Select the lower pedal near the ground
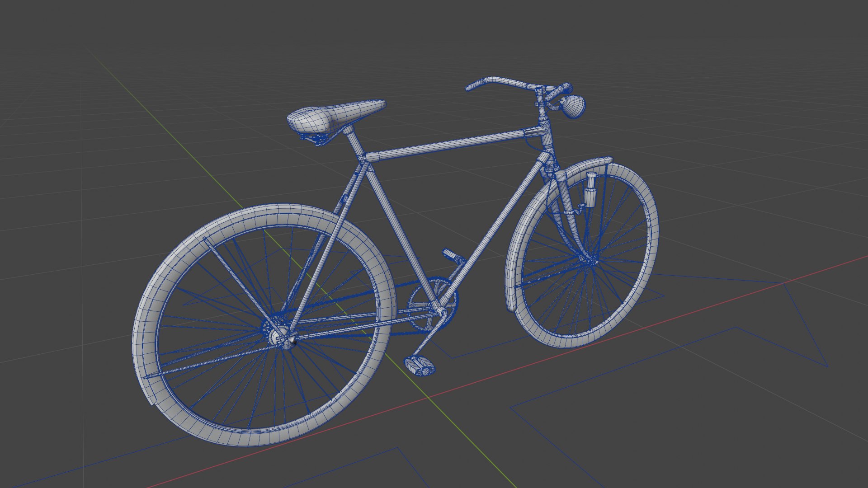This screenshot has height=488, width=868. click(420, 366)
